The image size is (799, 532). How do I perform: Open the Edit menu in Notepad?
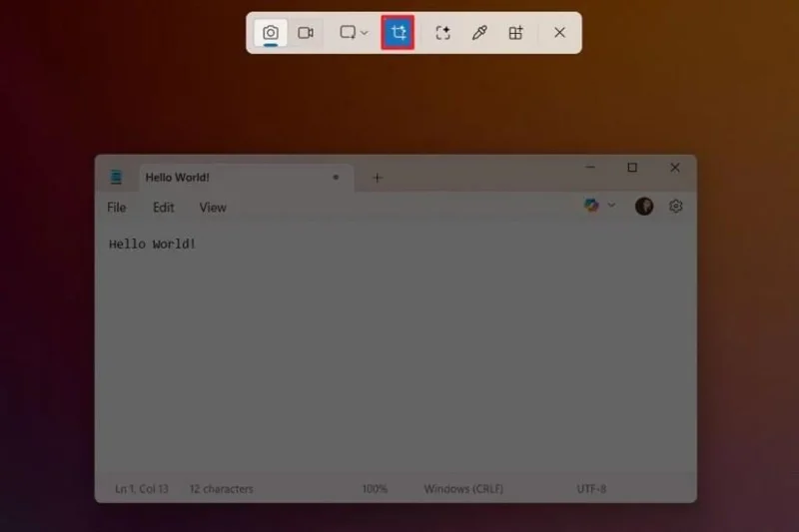[164, 208]
